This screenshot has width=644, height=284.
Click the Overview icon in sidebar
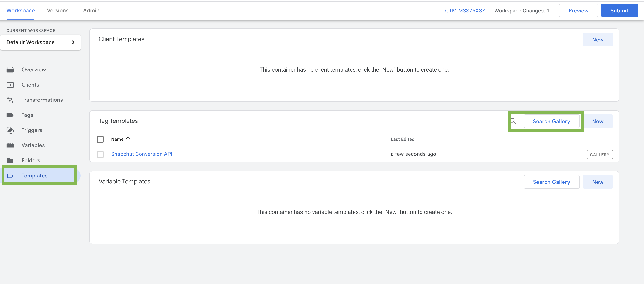click(10, 70)
